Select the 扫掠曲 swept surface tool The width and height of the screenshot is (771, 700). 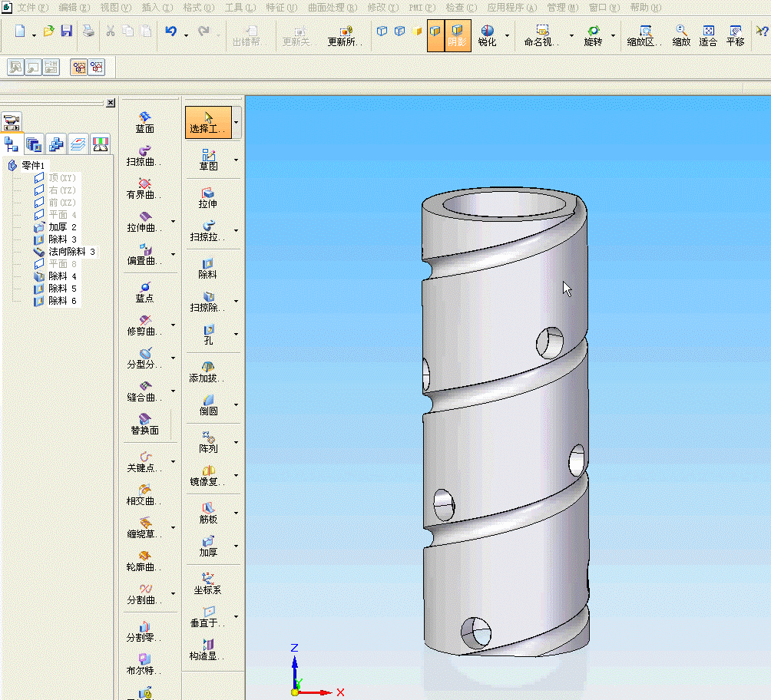click(144, 155)
